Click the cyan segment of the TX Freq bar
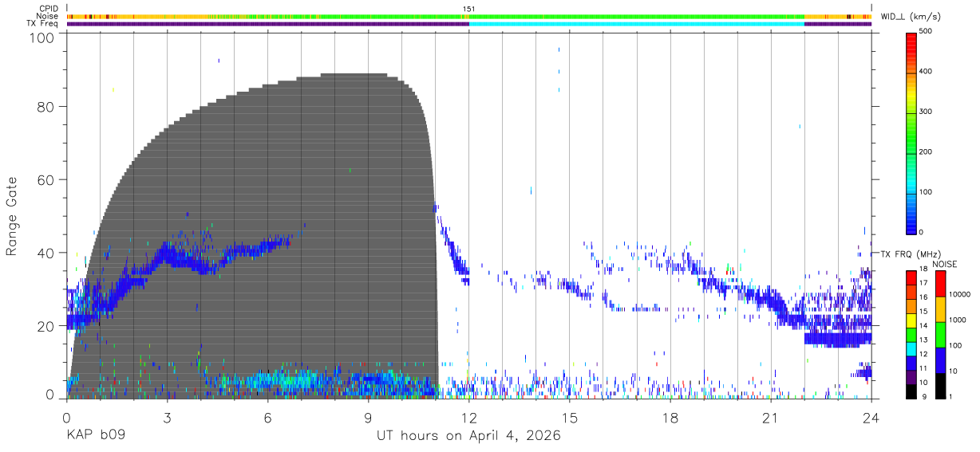This screenshot has width=980, height=452. pos(636,24)
